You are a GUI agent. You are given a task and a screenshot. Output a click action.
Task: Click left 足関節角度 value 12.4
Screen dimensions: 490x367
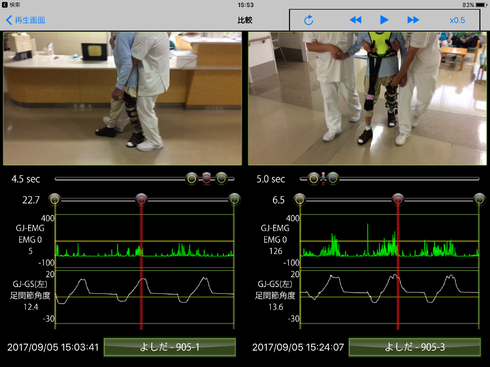pyautogui.click(x=31, y=307)
